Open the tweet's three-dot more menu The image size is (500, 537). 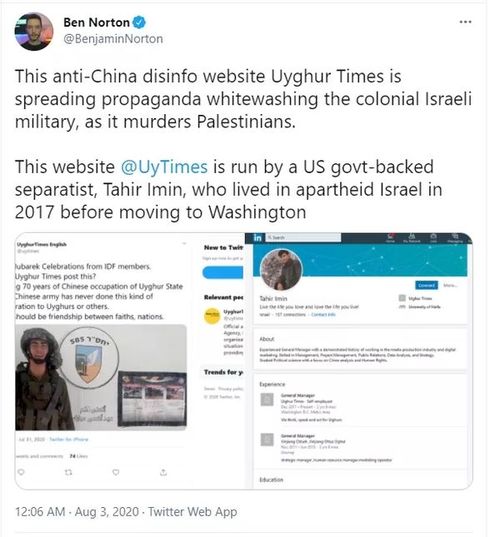click(x=465, y=22)
